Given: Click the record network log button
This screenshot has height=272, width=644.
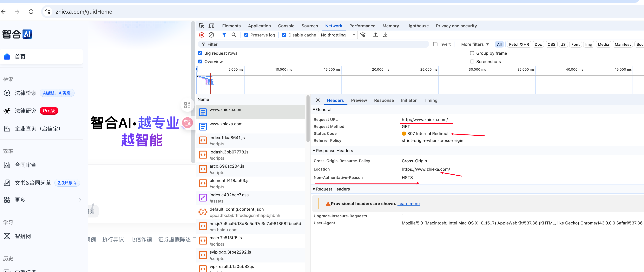Looking at the screenshot, I should point(201,35).
